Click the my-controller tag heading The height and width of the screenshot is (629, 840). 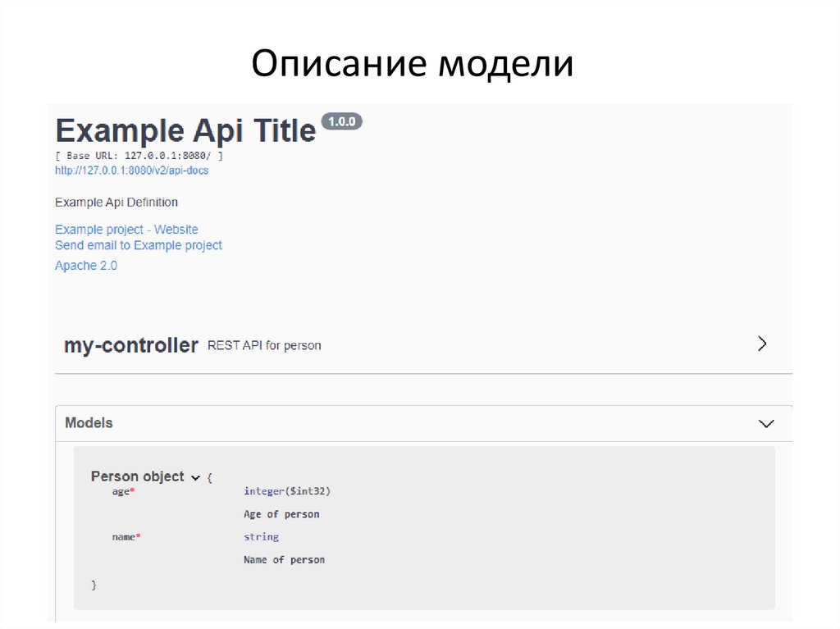coord(131,345)
